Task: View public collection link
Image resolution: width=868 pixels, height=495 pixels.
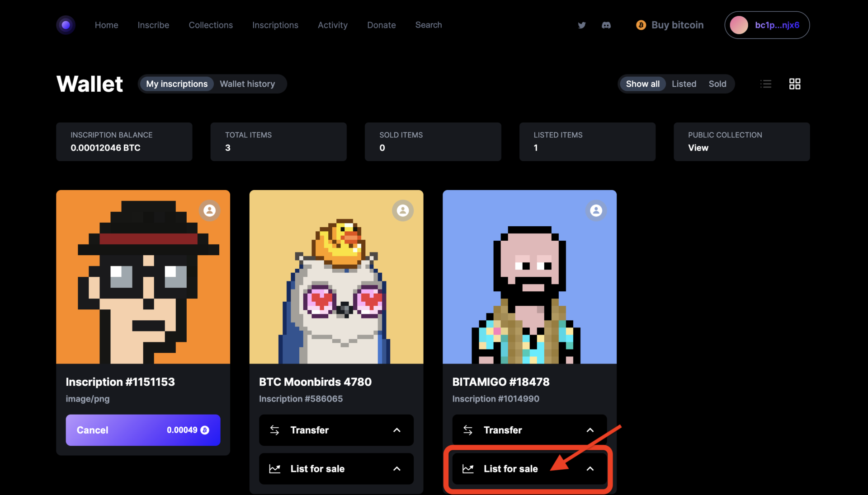Action: pyautogui.click(x=698, y=148)
